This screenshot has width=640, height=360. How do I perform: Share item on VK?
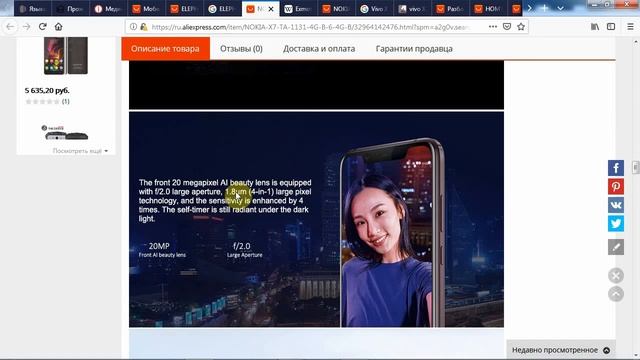(616, 205)
